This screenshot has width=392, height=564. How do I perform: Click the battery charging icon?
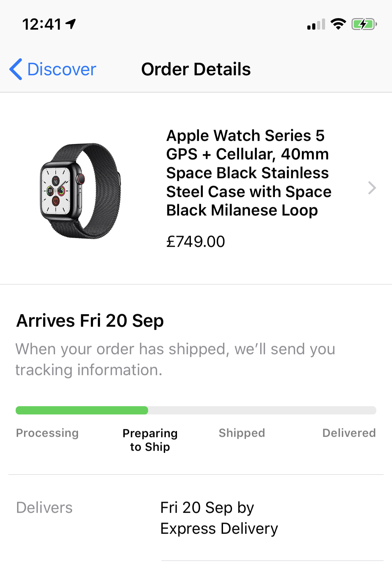point(364,24)
